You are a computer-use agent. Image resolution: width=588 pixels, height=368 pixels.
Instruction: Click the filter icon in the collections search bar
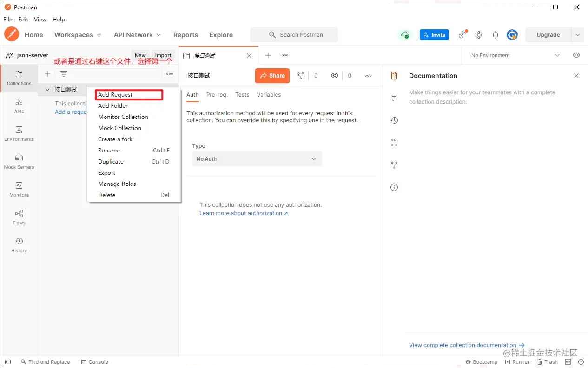click(64, 74)
